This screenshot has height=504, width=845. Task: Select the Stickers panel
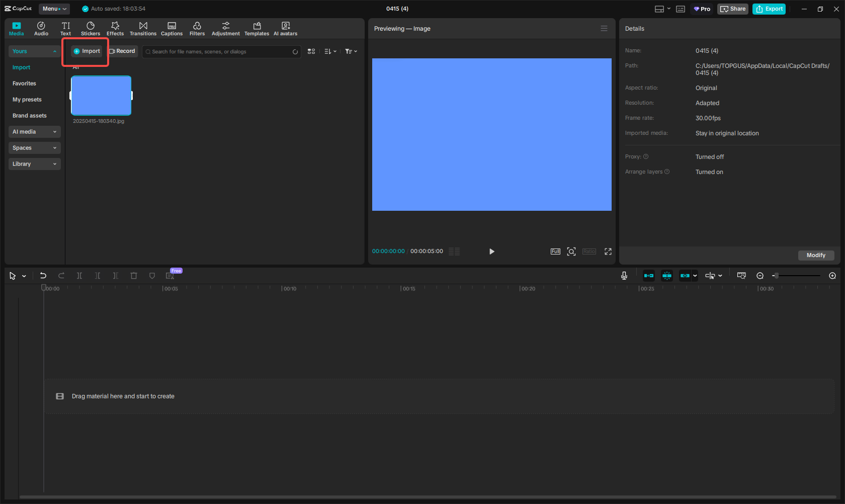pos(91,28)
